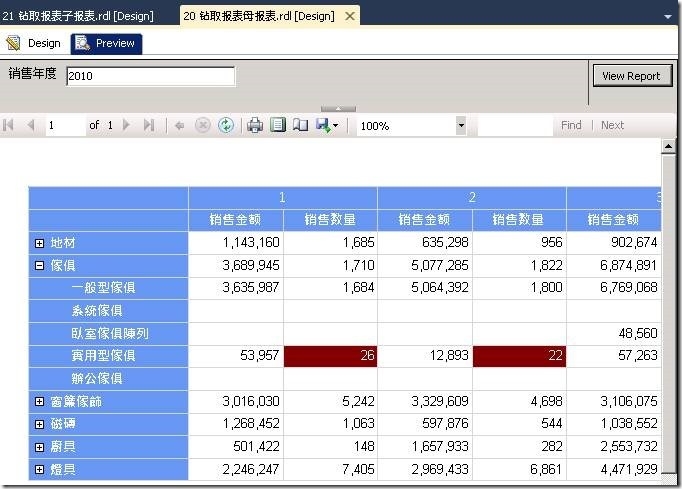This screenshot has width=682, height=489.
Task: Select the 臥室傢俱陳列 row label
Action: (110, 333)
